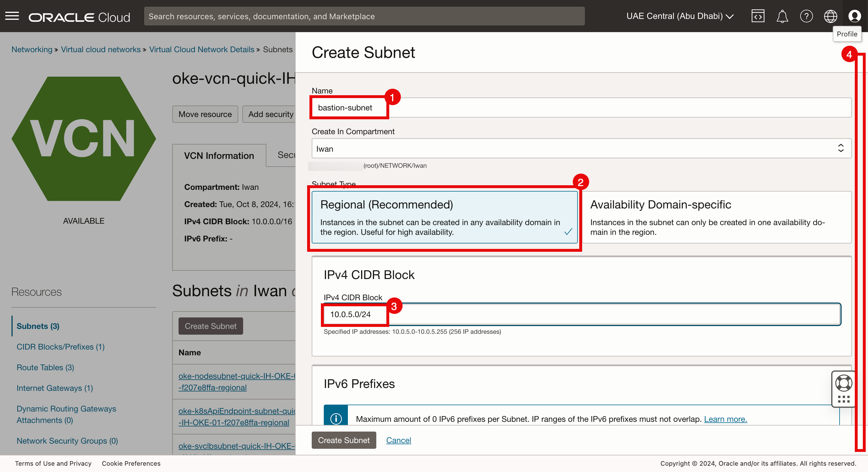This screenshot has height=472, width=868.
Task: Click the IPv4 CIDR Block input field
Action: [581, 314]
